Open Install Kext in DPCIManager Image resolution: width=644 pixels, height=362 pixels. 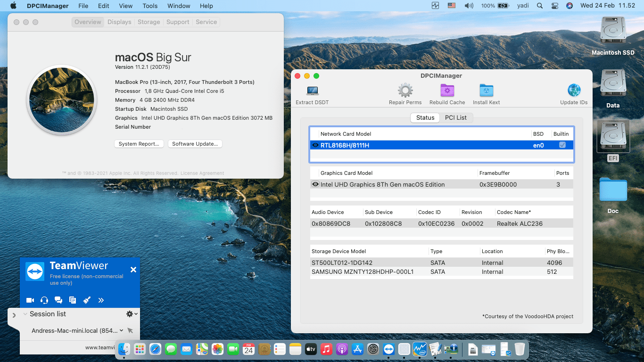click(486, 90)
